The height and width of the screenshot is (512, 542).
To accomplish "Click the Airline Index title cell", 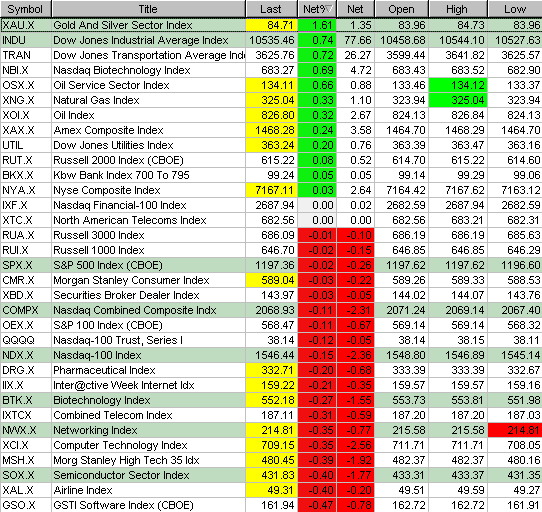I will tap(148, 490).
